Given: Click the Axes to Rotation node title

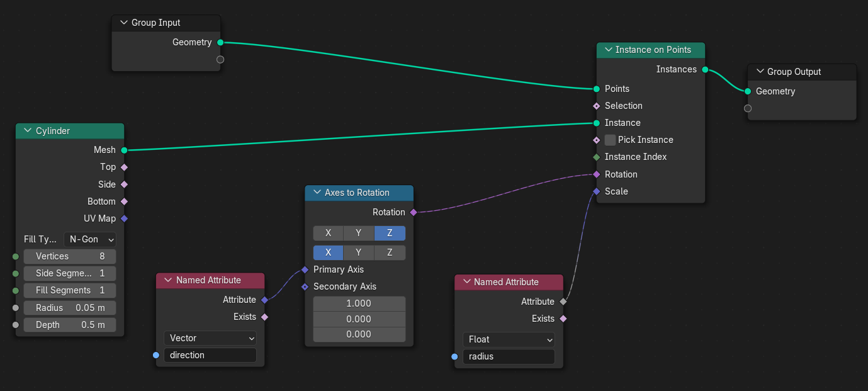Looking at the screenshot, I should pyautogui.click(x=357, y=193).
